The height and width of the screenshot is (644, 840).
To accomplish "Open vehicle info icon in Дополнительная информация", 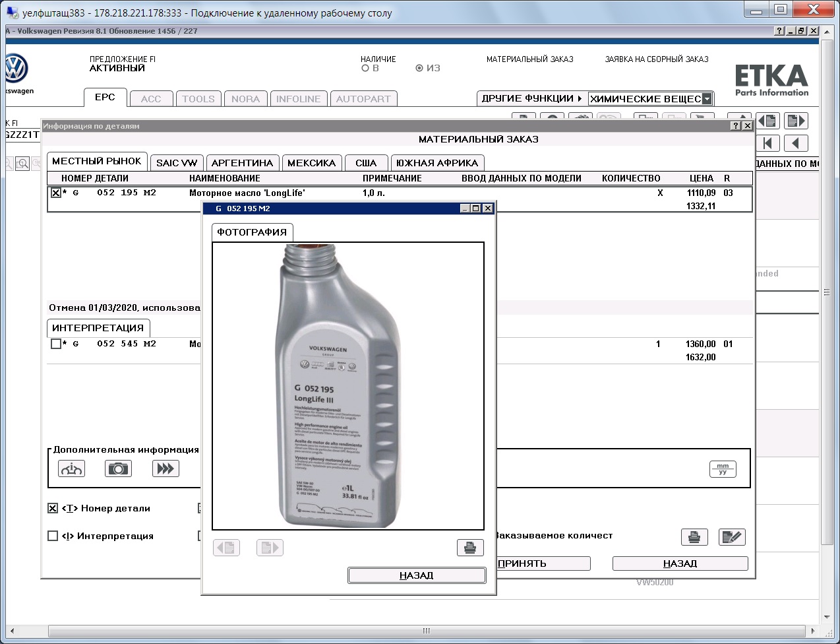I will tap(71, 468).
